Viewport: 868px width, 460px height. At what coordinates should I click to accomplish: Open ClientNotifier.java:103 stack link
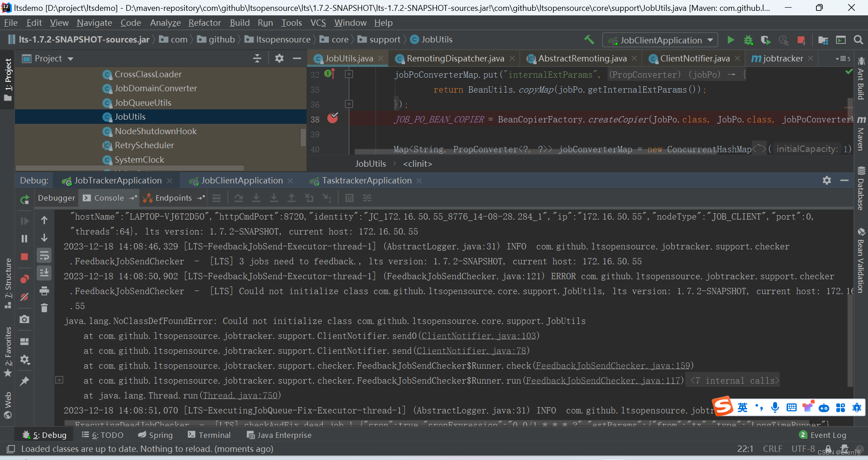pyautogui.click(x=478, y=336)
